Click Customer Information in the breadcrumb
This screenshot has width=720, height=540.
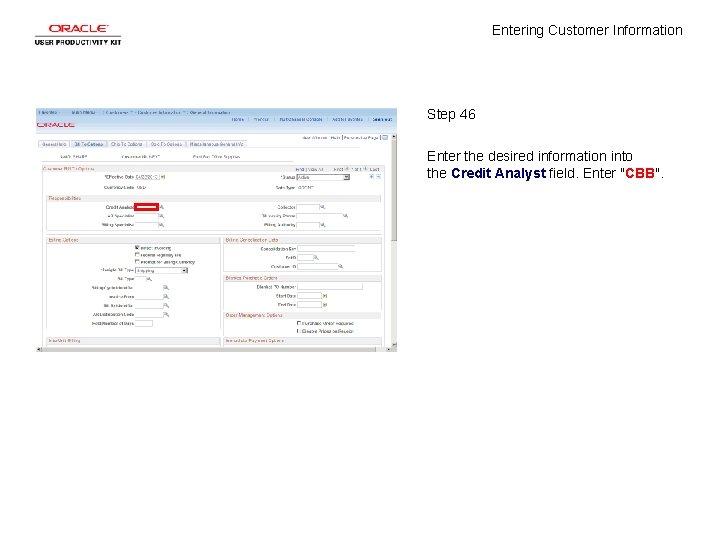[159, 112]
